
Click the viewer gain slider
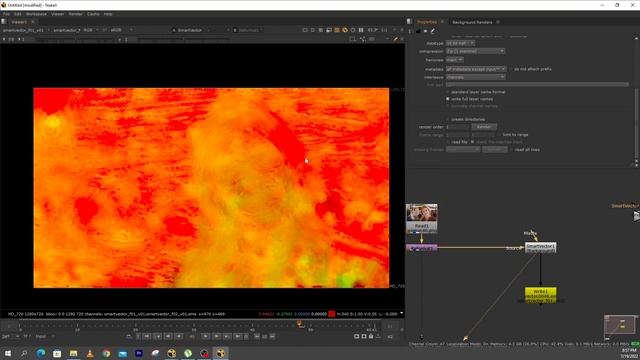tap(76, 40)
